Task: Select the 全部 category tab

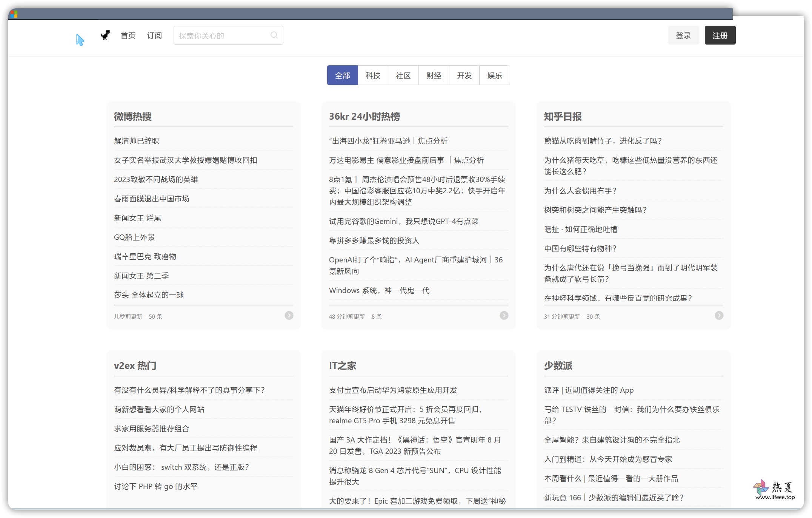Action: tap(343, 76)
